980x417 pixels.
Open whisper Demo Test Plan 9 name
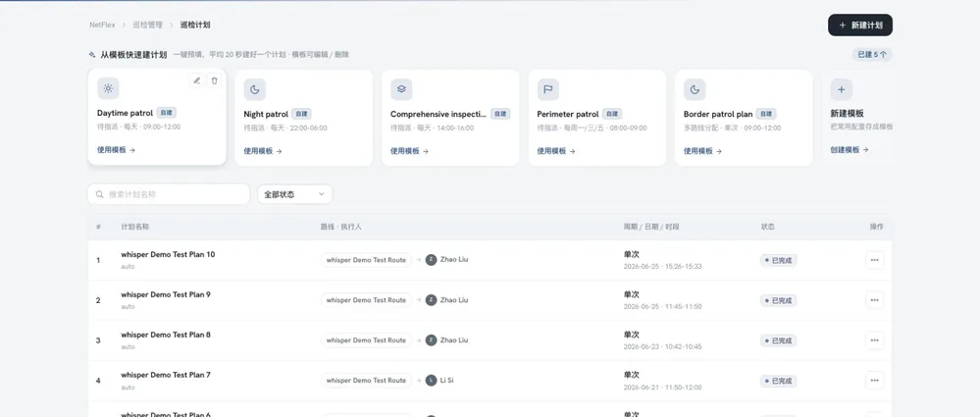coord(166,294)
